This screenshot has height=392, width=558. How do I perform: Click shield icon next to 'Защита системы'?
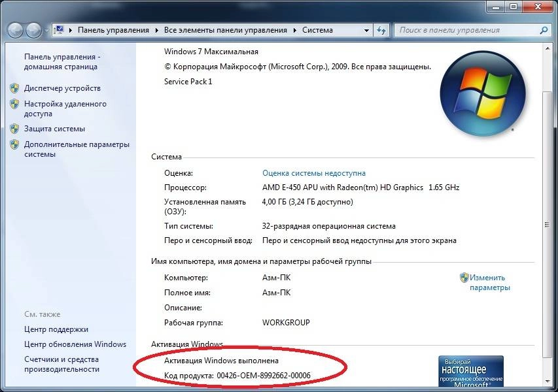(x=14, y=129)
